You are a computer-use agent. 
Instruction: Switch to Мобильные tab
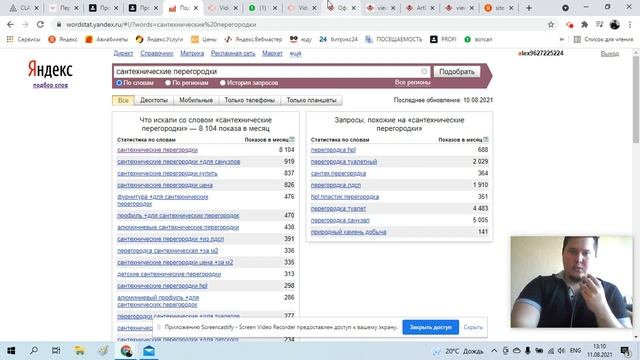click(196, 100)
